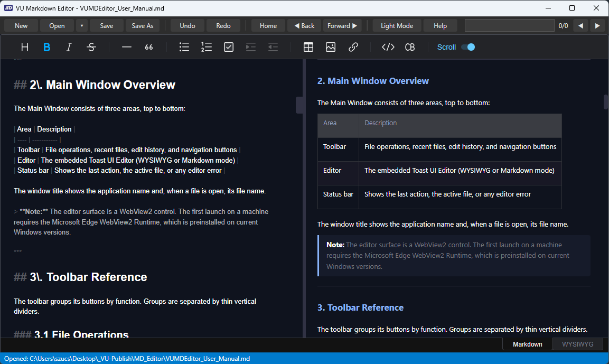Image resolution: width=609 pixels, height=364 pixels.
Task: Toggle Bold formatting icon
Action: [x=46, y=47]
